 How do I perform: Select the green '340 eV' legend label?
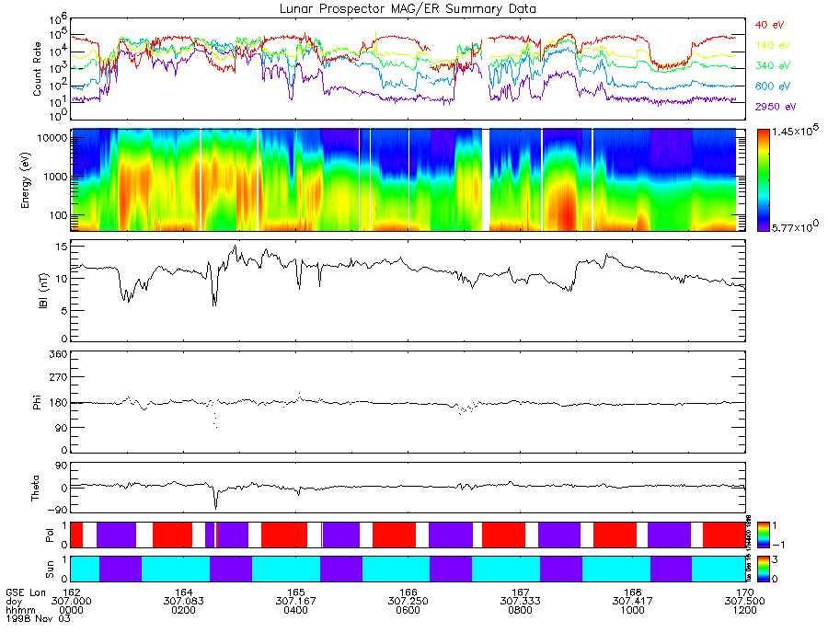click(773, 65)
